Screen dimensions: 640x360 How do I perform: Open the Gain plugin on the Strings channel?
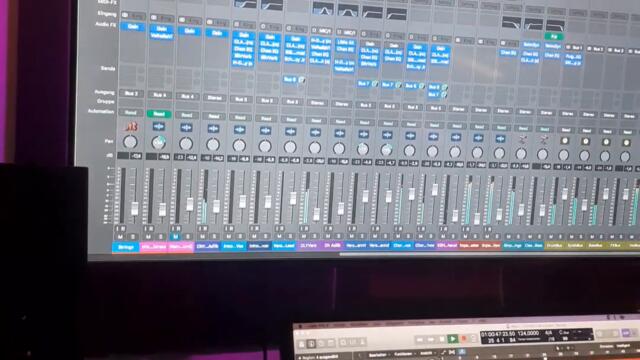pos(133,27)
